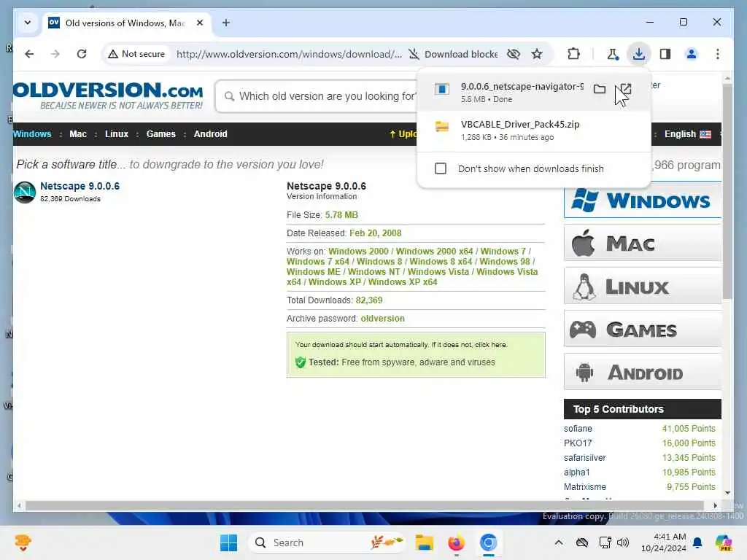Screen dimensions: 747x560
Task: Open the Not secure site info
Action: pyautogui.click(x=136, y=54)
